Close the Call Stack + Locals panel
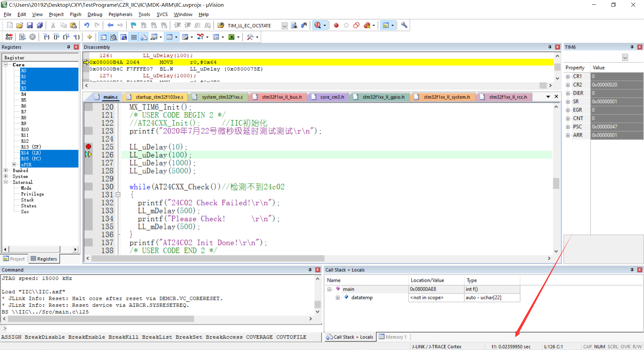The height and width of the screenshot is (350, 644). 640,270
